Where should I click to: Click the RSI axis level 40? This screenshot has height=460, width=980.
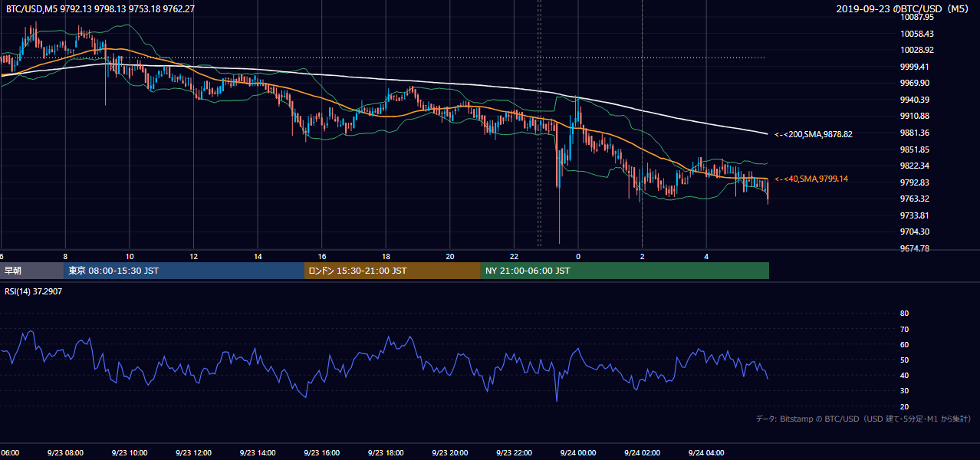904,375
